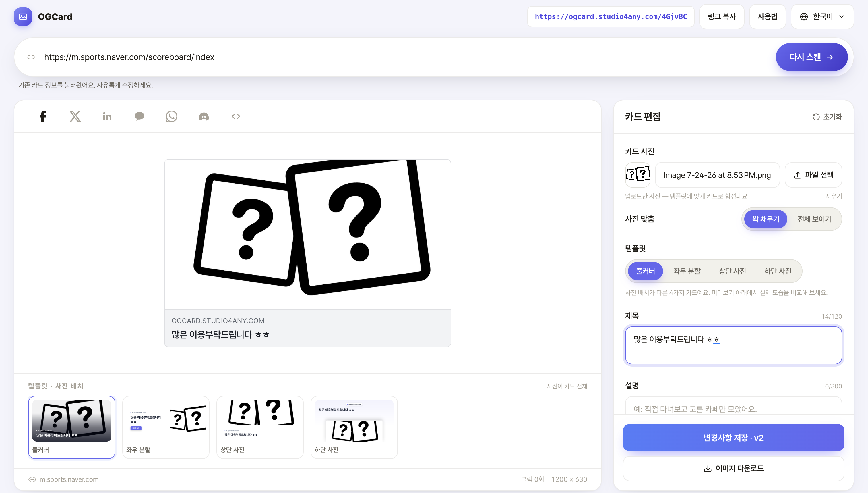Click the Image 7-24-26 file name field

pyautogui.click(x=717, y=175)
